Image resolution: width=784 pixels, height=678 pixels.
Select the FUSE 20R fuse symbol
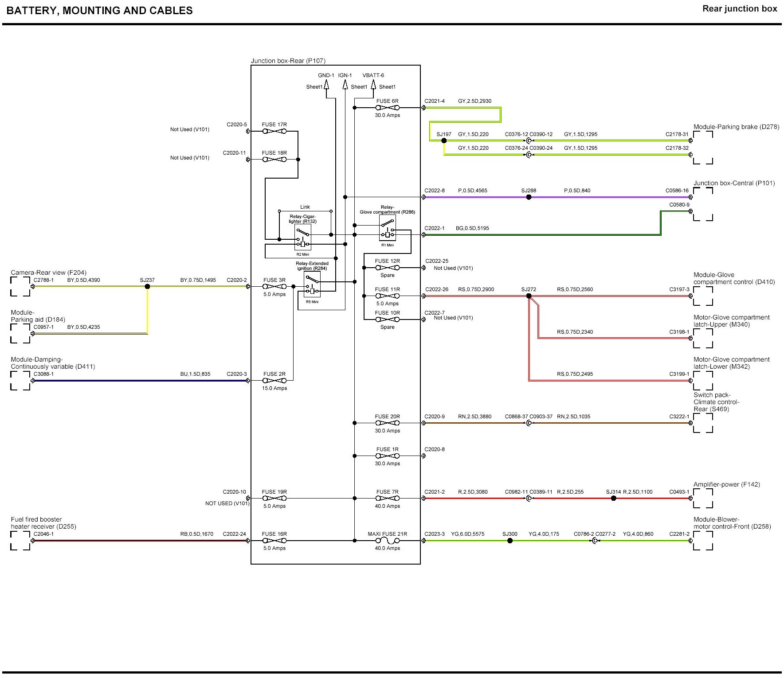387,423
